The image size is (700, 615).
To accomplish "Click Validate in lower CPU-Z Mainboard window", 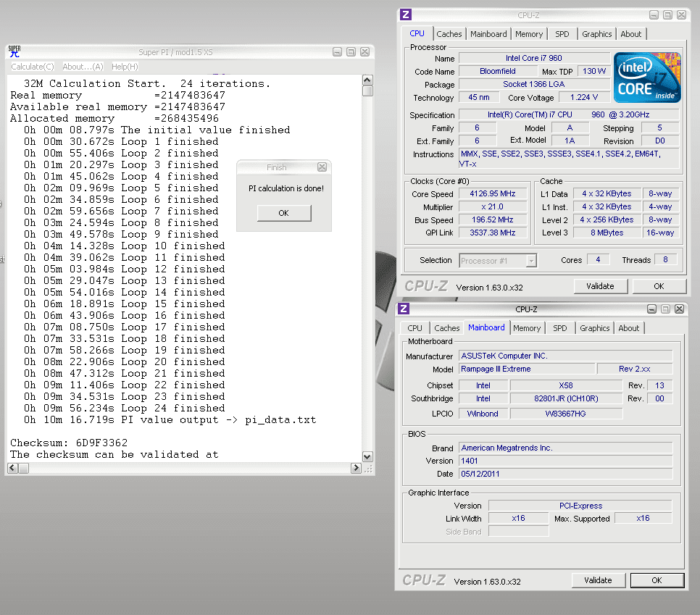I will pos(599,580).
